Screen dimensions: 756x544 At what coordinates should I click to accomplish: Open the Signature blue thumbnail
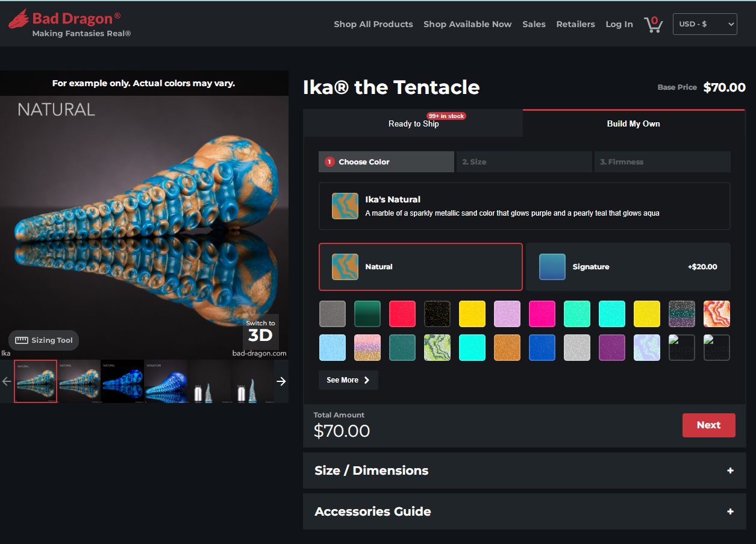click(x=166, y=381)
